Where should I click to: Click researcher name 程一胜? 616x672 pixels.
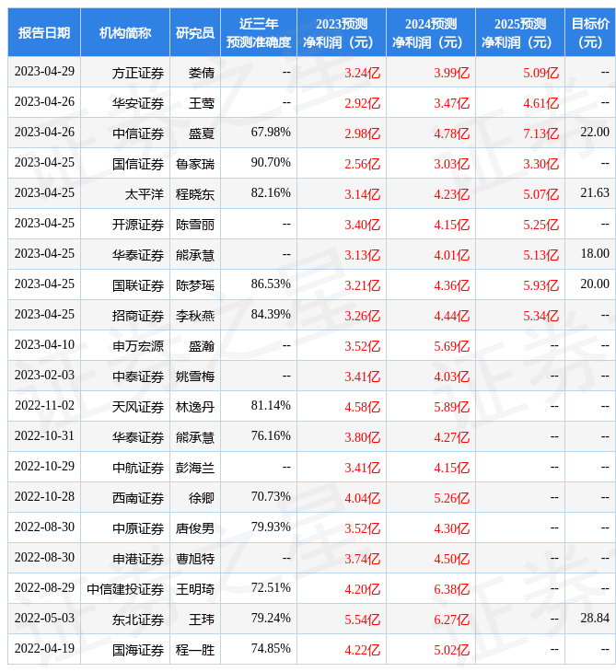coord(195,650)
